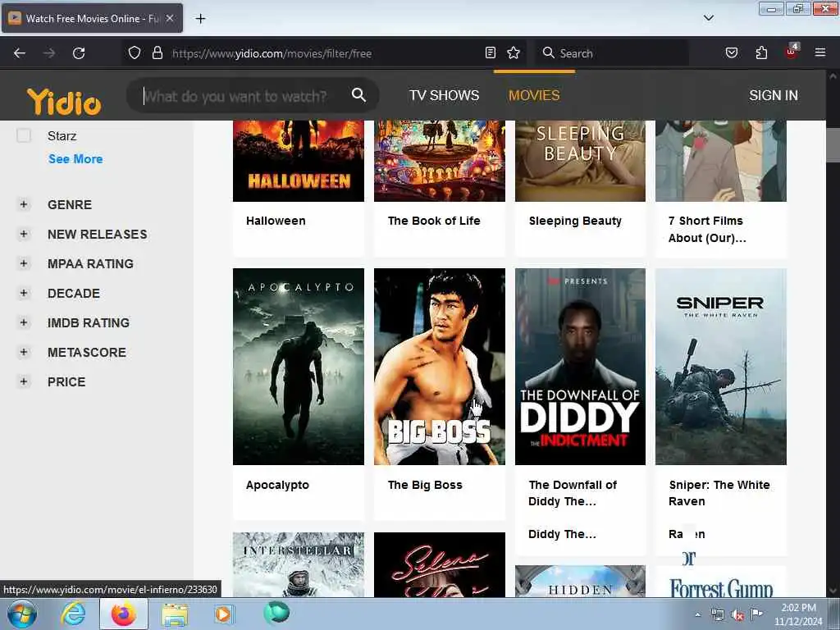Open the MOVIES menu
Screen dimensions: 840x630
534,95
